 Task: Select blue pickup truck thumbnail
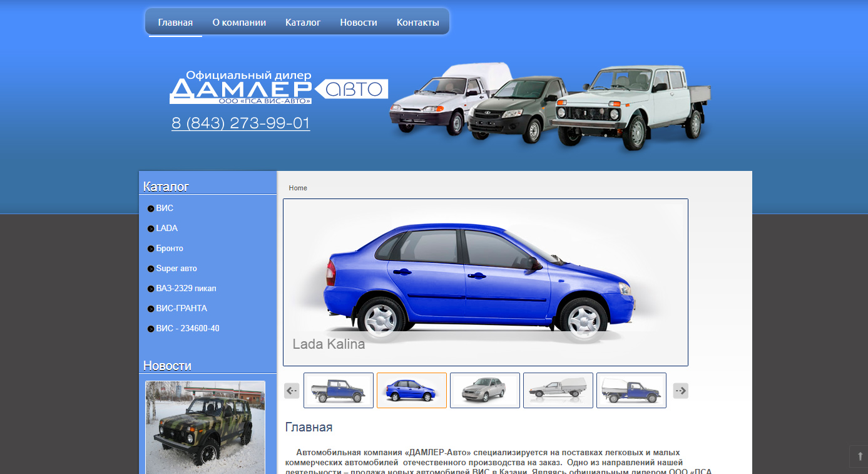[339, 391]
